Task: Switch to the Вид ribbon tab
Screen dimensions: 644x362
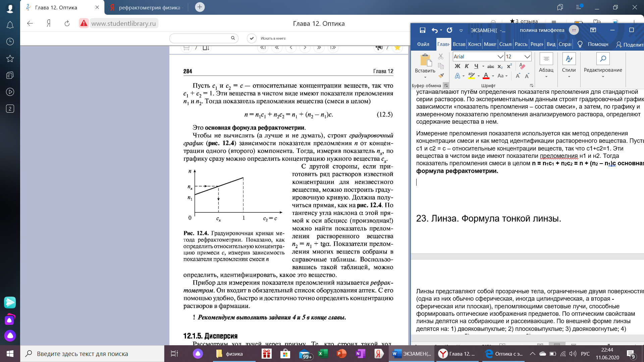Action: 551,44
